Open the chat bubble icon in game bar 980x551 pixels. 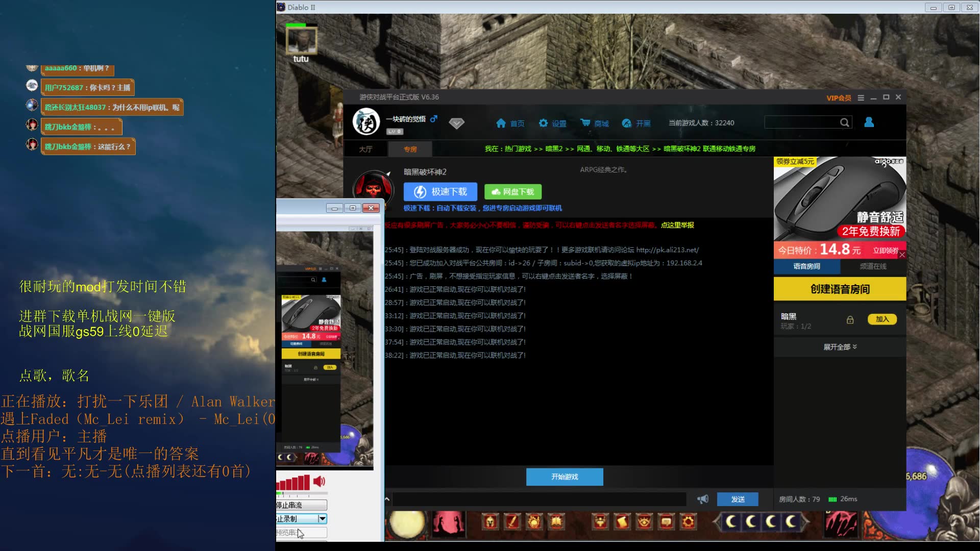point(666,521)
